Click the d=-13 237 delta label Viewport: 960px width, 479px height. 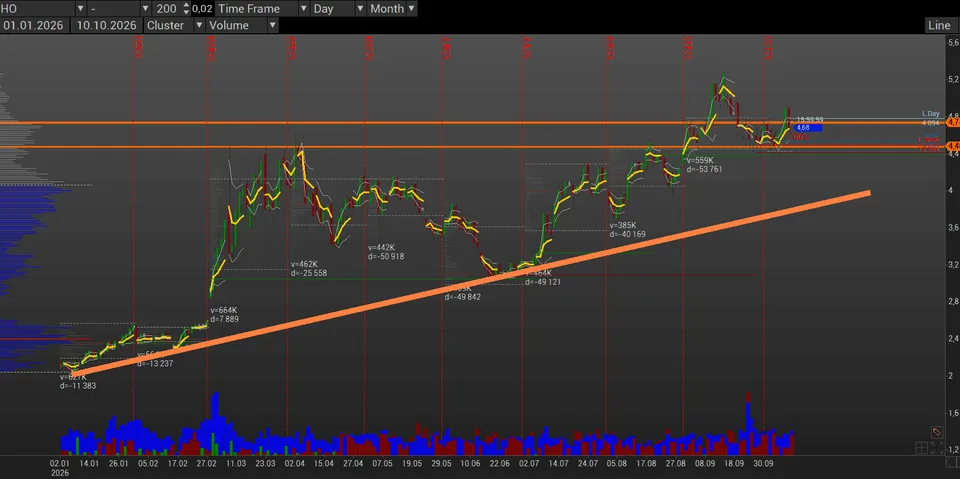pos(155,363)
